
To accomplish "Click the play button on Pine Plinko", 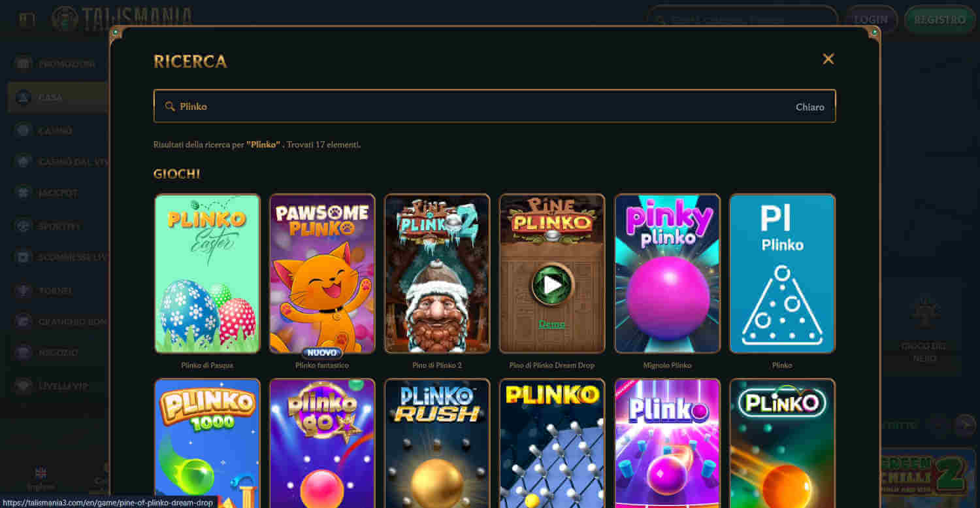I will (552, 285).
